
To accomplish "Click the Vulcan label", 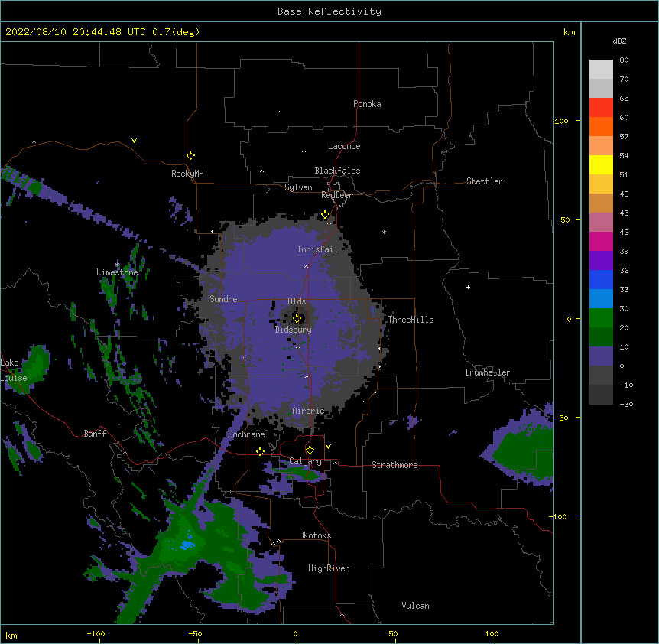I will [415, 606].
